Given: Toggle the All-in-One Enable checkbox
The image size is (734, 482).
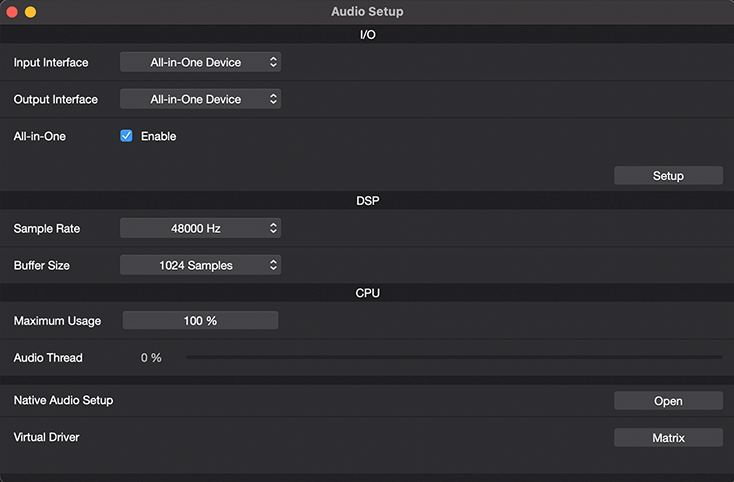Looking at the screenshot, I should (126, 136).
